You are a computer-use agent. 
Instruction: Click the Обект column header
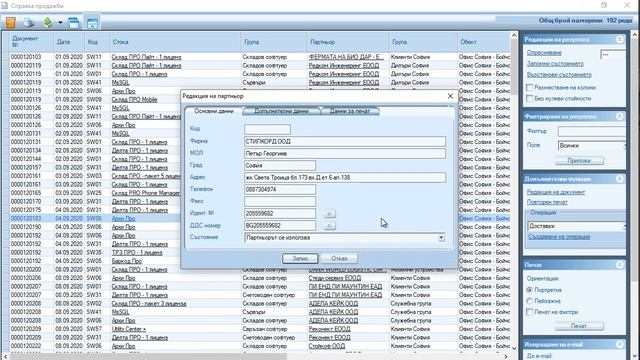coord(484,42)
